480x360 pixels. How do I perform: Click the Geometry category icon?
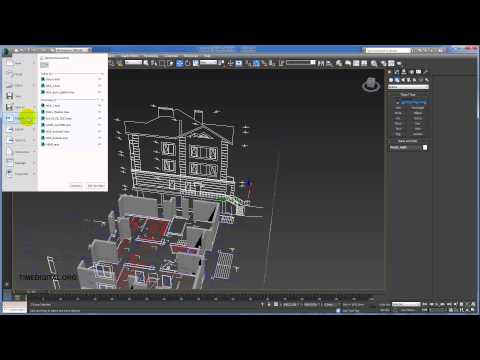(391, 80)
